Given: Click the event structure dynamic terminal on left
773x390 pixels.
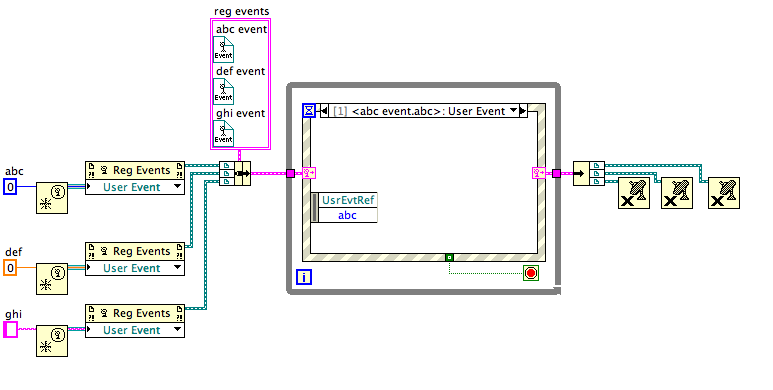Looking at the screenshot, I should pyautogui.click(x=309, y=173).
